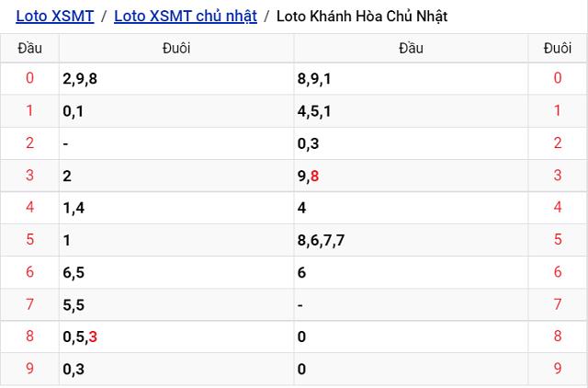This screenshot has height=388, width=588.
Task: Click red number 5 in rightmost column
Action: pos(557,240)
